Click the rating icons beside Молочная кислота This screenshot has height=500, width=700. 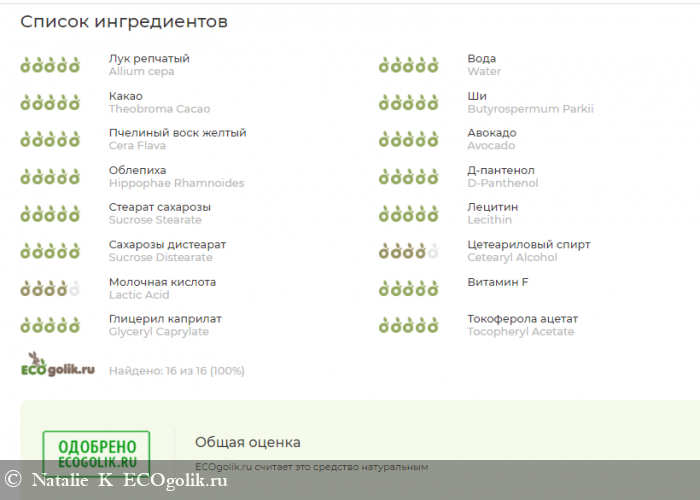(50, 289)
